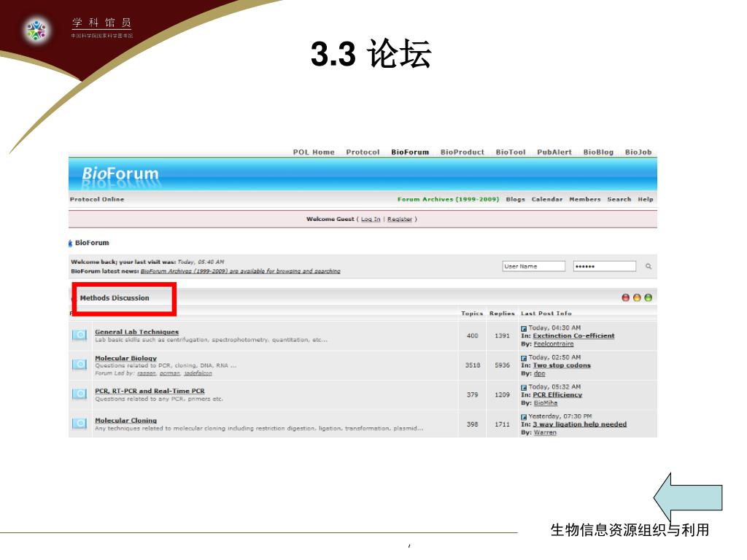Open the Two stop codons topic

[562, 365]
